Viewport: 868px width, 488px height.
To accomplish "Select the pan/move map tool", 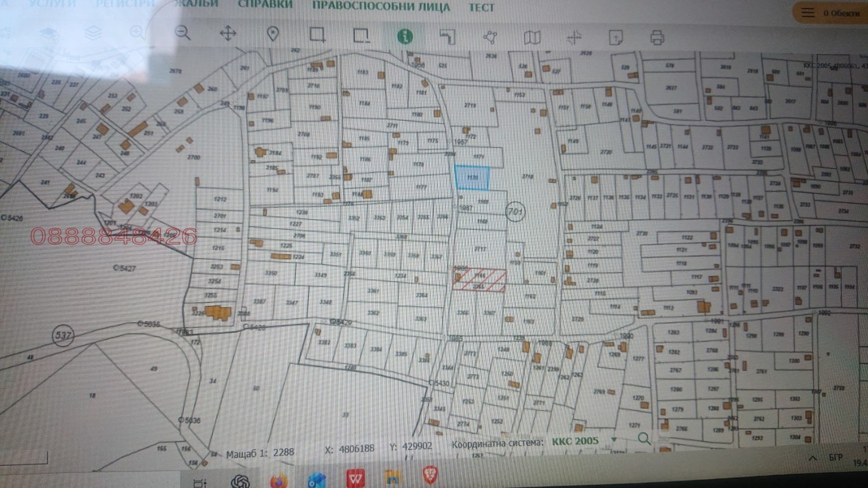I will (x=228, y=34).
